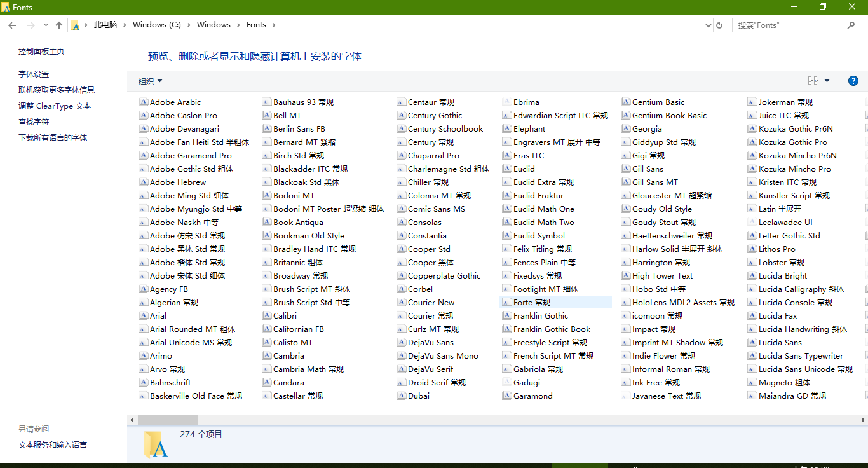
Task: Select the Ebrima font icon
Action: coord(507,102)
